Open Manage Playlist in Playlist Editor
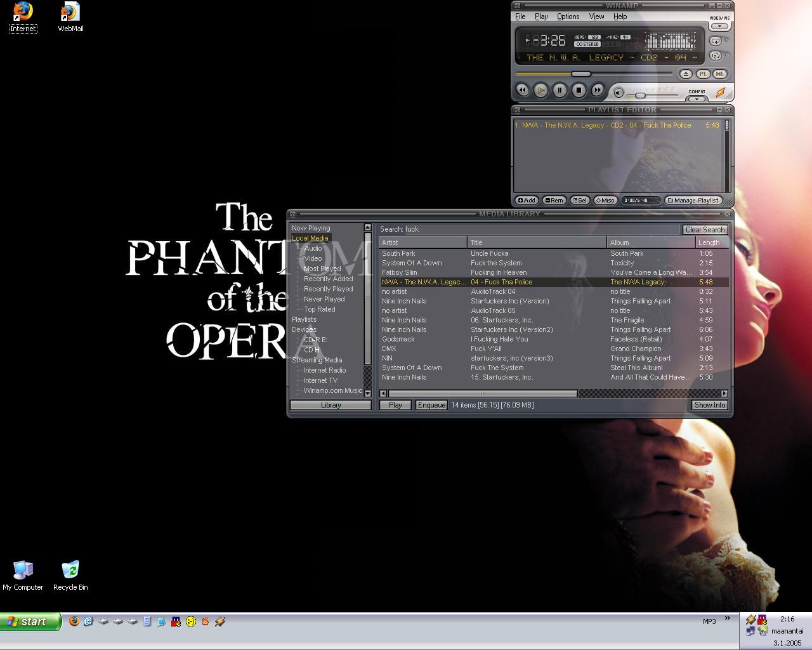This screenshot has height=650, width=812. 693,200
